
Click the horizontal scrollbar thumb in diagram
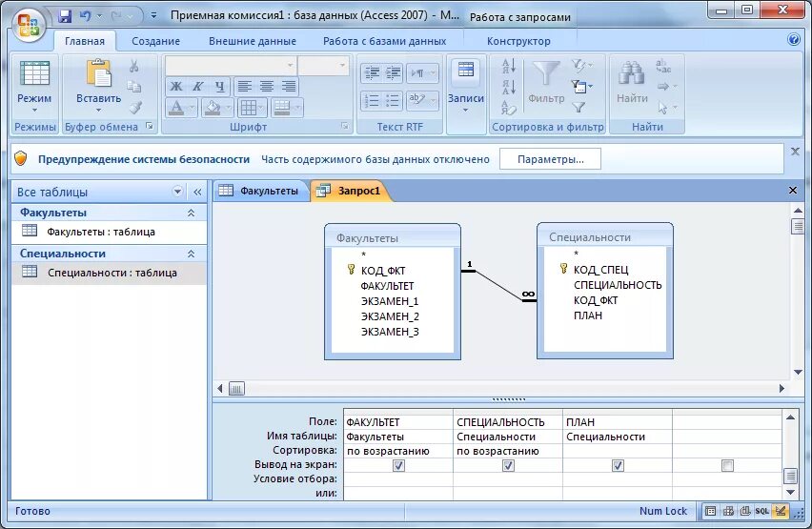click(x=236, y=389)
